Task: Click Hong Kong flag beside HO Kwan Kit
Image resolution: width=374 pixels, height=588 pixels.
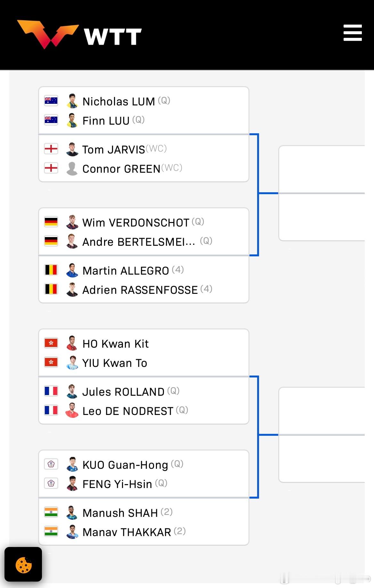Action: pos(51,343)
